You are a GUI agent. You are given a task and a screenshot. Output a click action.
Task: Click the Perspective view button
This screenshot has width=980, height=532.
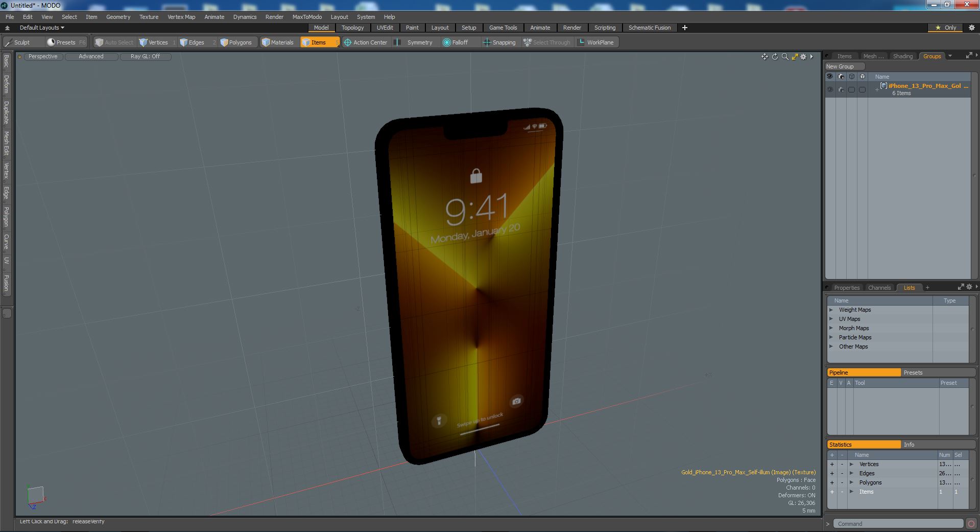tap(43, 57)
